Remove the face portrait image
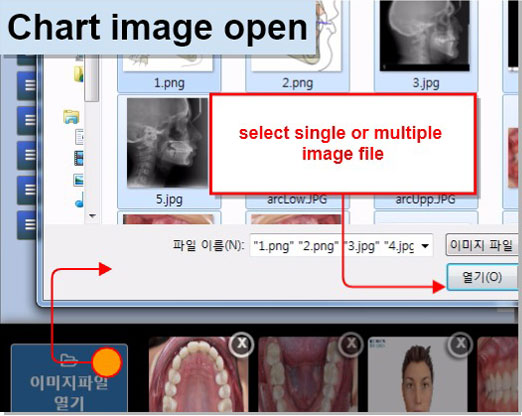Screen dimensions: 522x416 [461, 343]
